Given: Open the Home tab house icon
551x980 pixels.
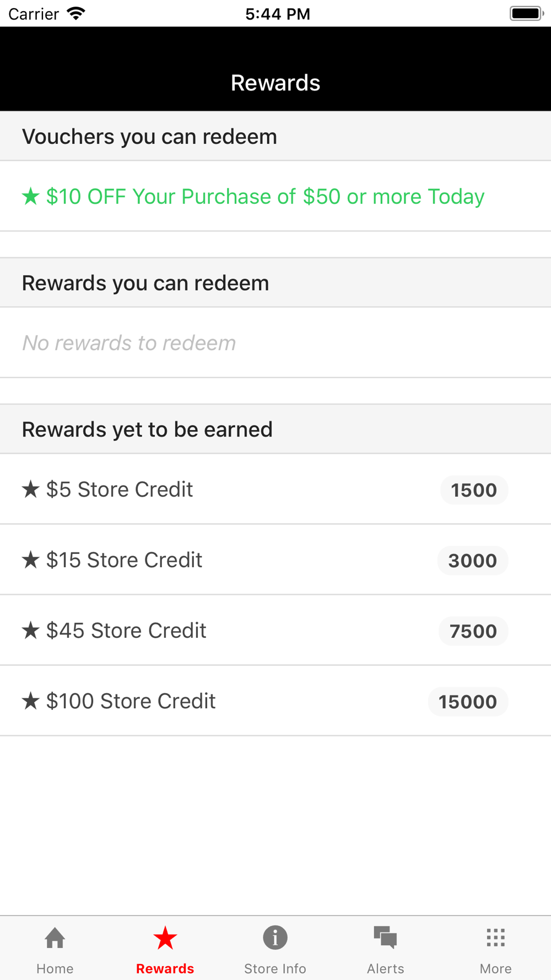Looking at the screenshot, I should (55, 937).
